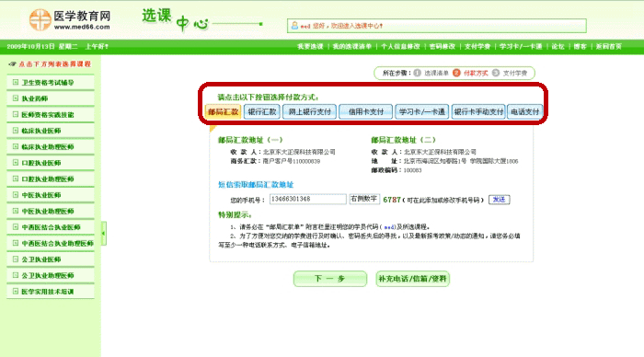Expand 中医执业助理医师 category
This screenshot has width=644, height=357.
pyautogui.click(x=16, y=211)
